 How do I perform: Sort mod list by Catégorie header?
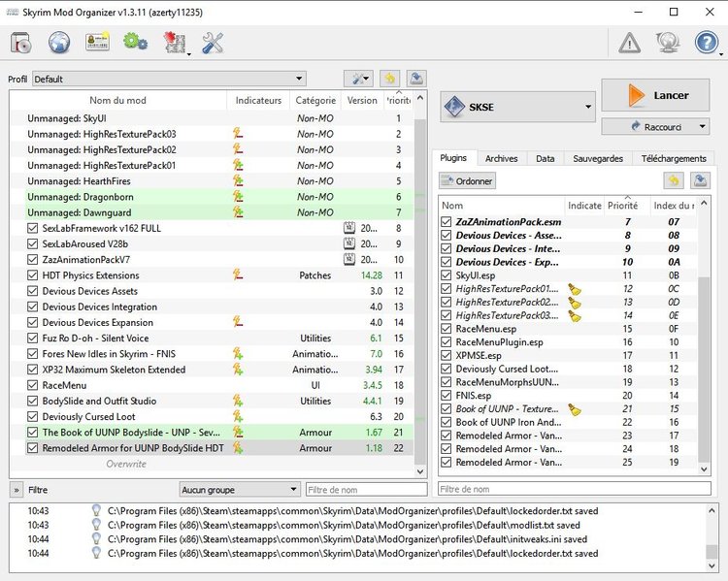coord(315,100)
